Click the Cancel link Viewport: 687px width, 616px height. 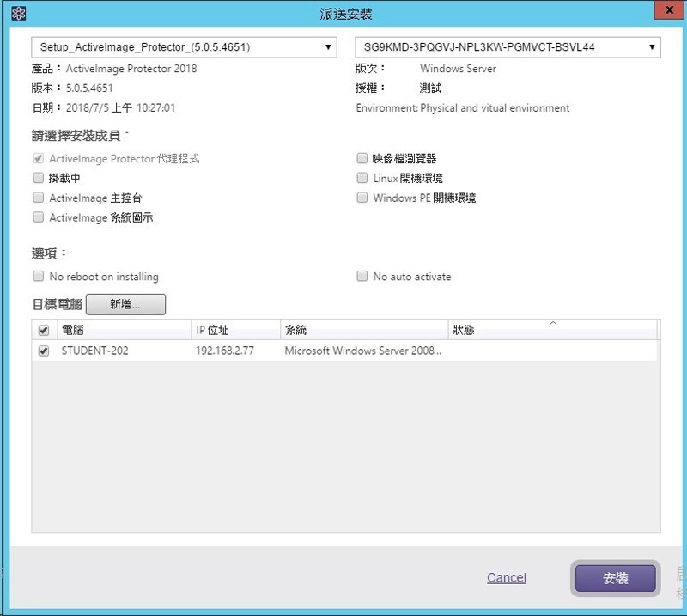pos(507,578)
